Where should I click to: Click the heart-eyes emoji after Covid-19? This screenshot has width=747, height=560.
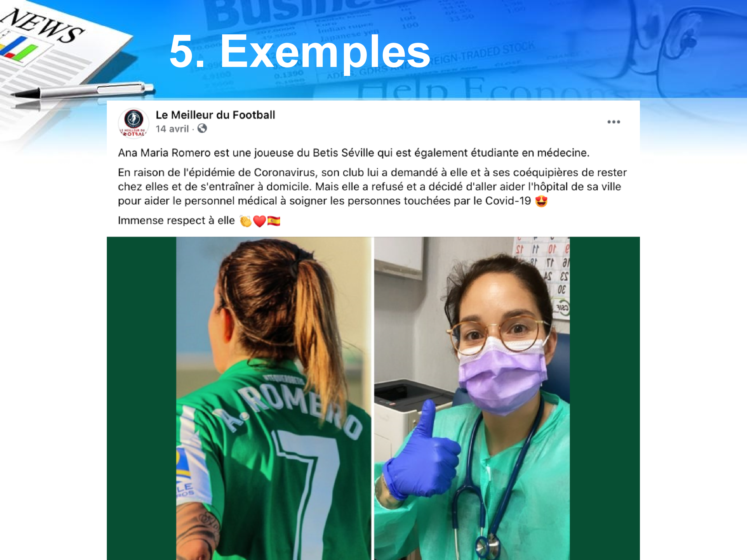click(x=541, y=201)
